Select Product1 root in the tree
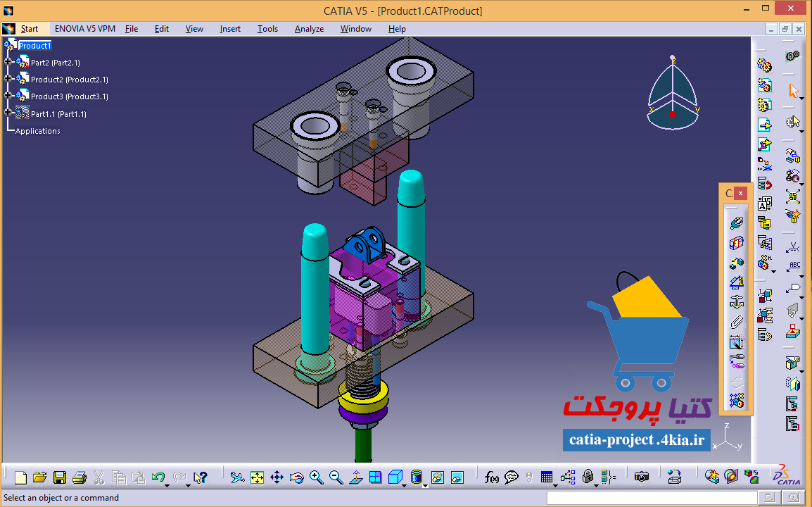The image size is (812, 507). [34, 46]
